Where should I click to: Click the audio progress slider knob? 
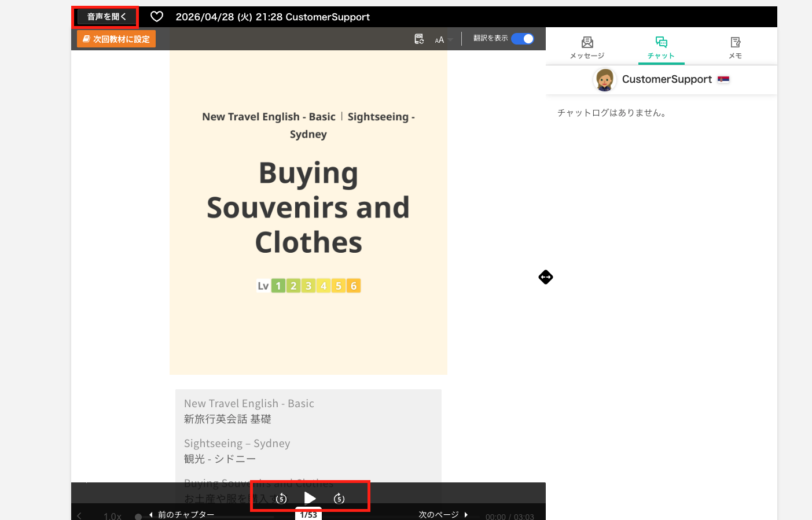point(138,517)
